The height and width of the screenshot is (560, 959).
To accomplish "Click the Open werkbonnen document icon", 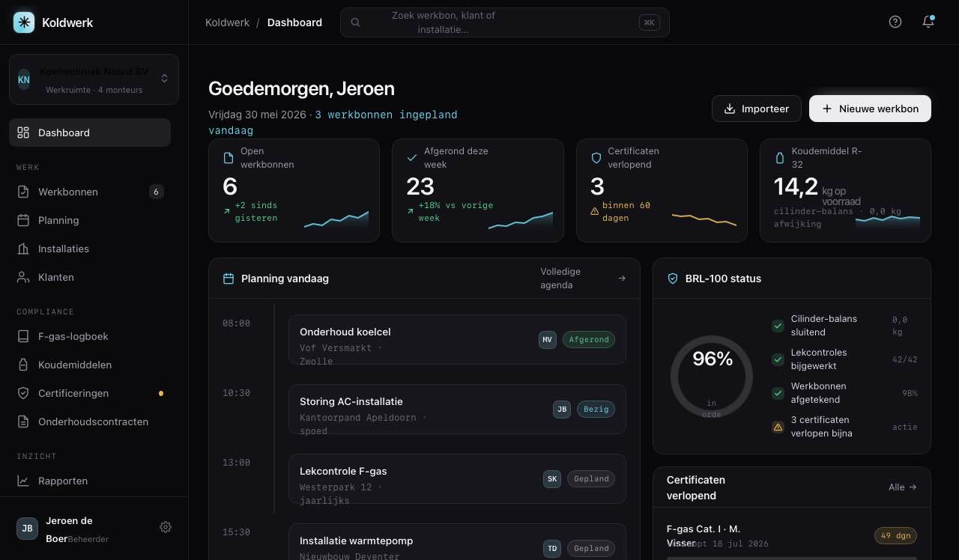I will [229, 158].
